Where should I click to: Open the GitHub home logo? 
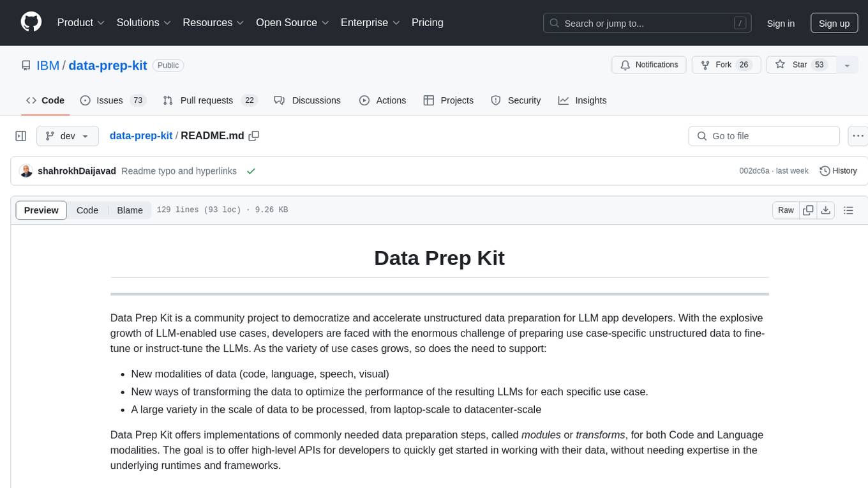click(31, 22)
